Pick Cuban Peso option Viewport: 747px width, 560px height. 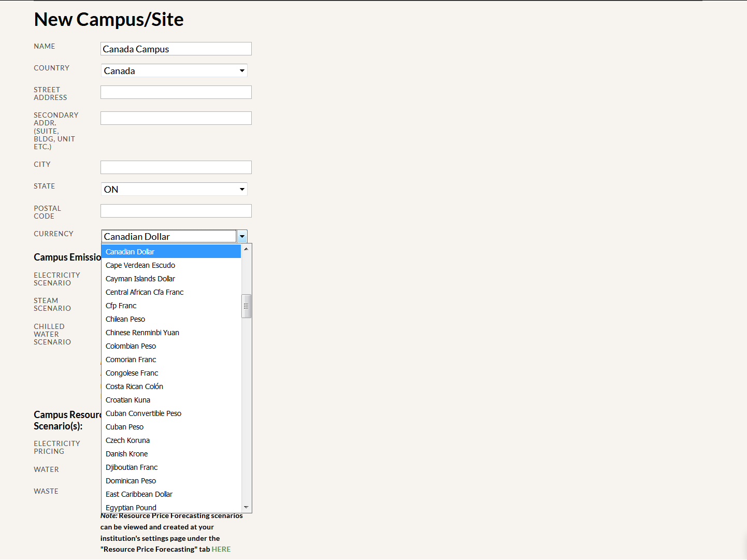pyautogui.click(x=171, y=427)
